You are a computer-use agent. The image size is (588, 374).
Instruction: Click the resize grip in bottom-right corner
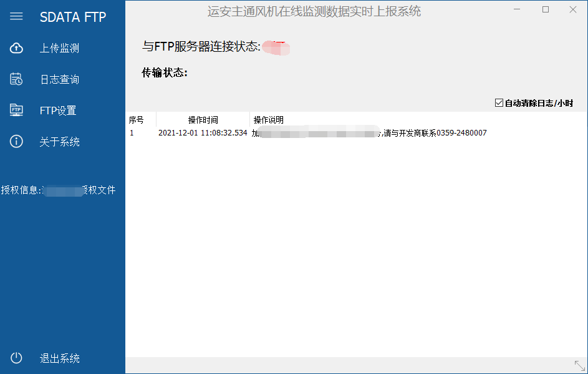click(579, 365)
